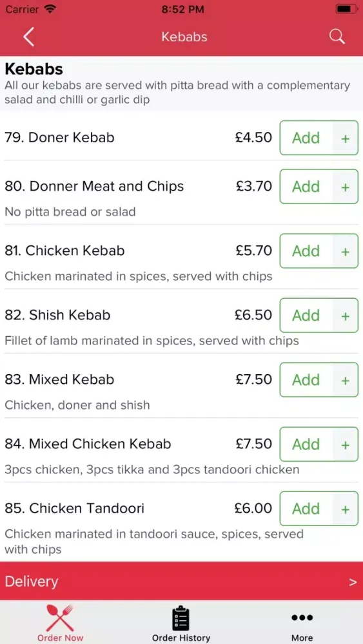Open the More three-dots icon
Viewport: 363px width, 644px height.
[x=302, y=618]
